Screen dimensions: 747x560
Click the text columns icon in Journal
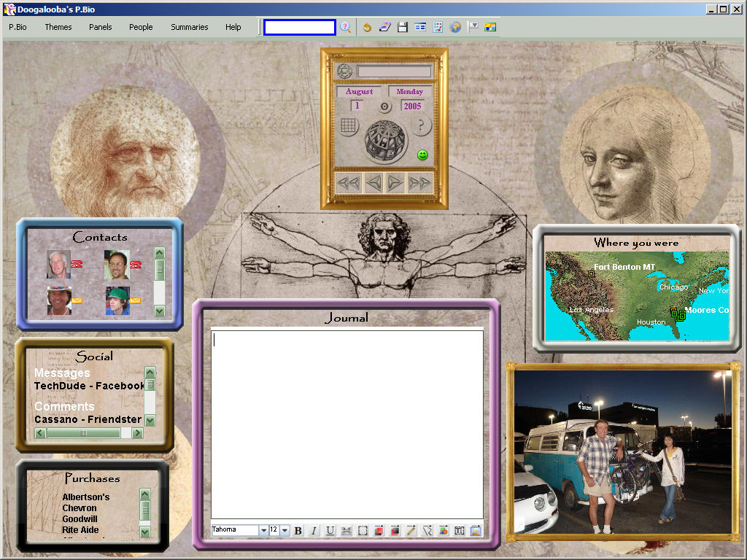[x=460, y=531]
